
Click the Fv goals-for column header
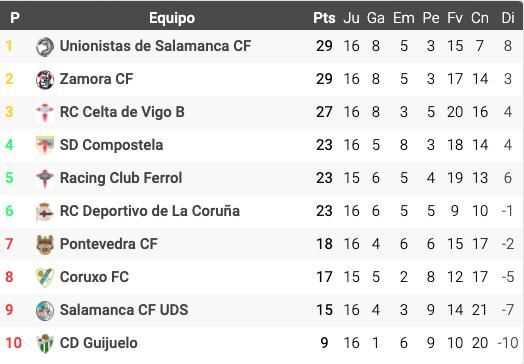(x=455, y=18)
